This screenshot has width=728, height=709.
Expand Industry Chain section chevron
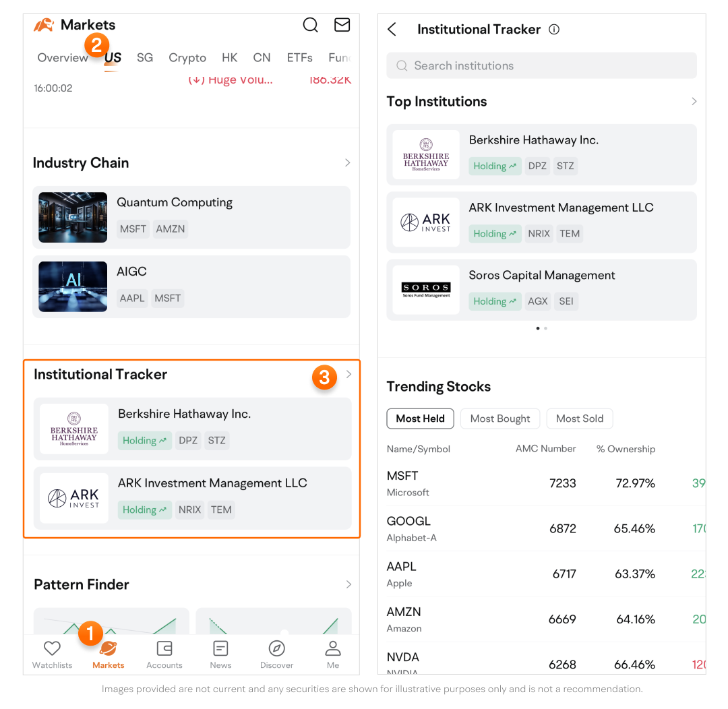[x=348, y=163]
